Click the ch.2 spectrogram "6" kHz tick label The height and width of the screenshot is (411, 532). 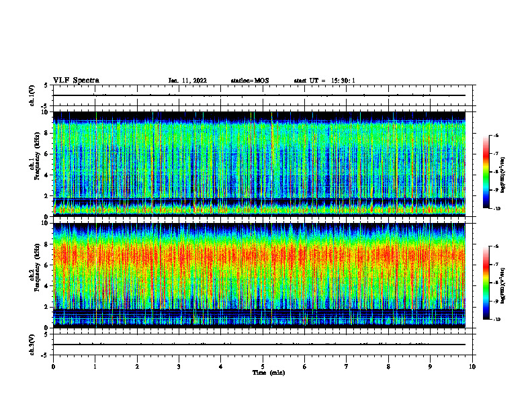click(46, 265)
